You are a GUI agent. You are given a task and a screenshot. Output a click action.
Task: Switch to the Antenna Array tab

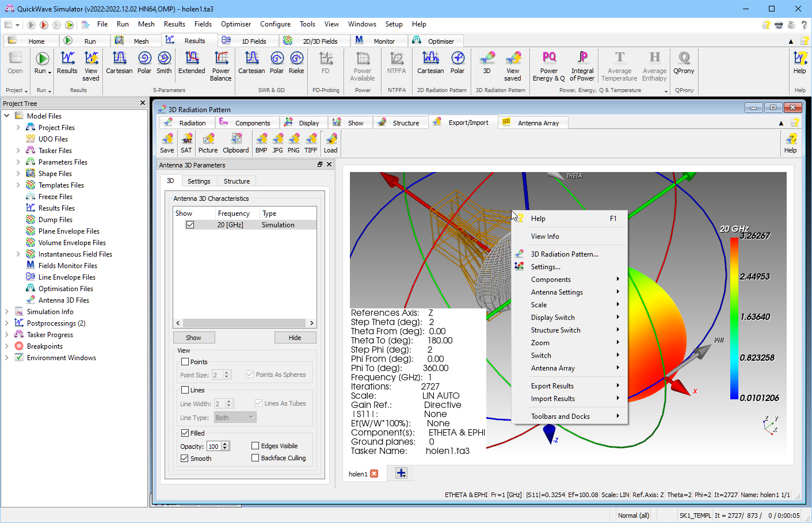coord(532,123)
